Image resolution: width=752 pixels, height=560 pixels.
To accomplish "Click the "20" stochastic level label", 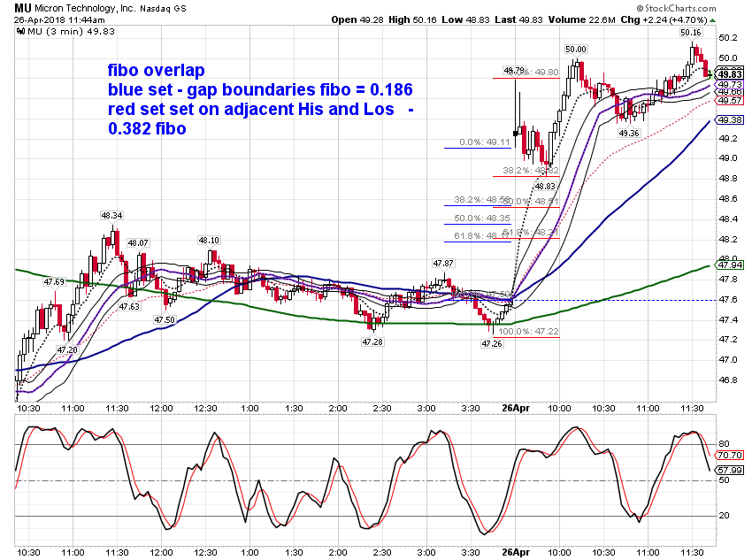I will [x=724, y=516].
